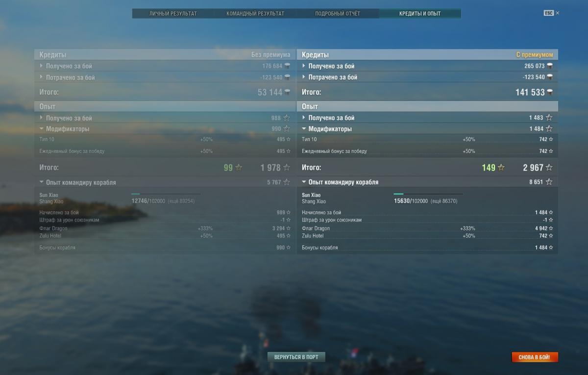
Task: Click the star icon next to 2 967 total
Action: [549, 168]
